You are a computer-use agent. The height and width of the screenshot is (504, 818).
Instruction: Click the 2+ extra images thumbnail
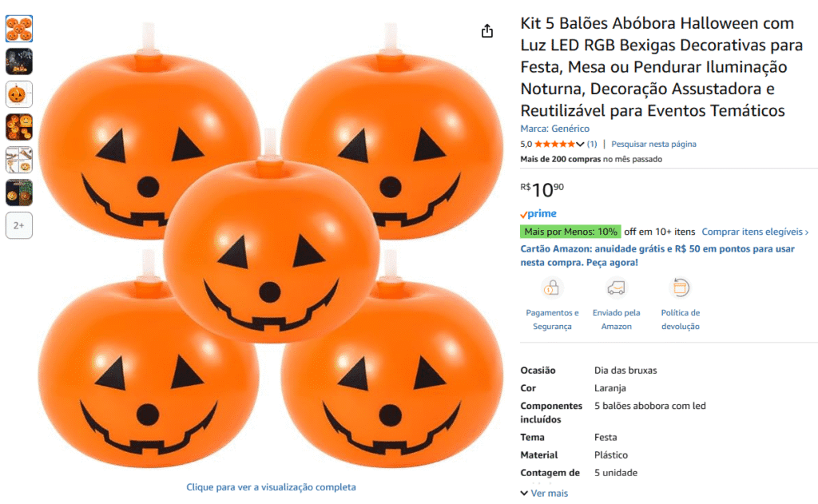tap(18, 225)
